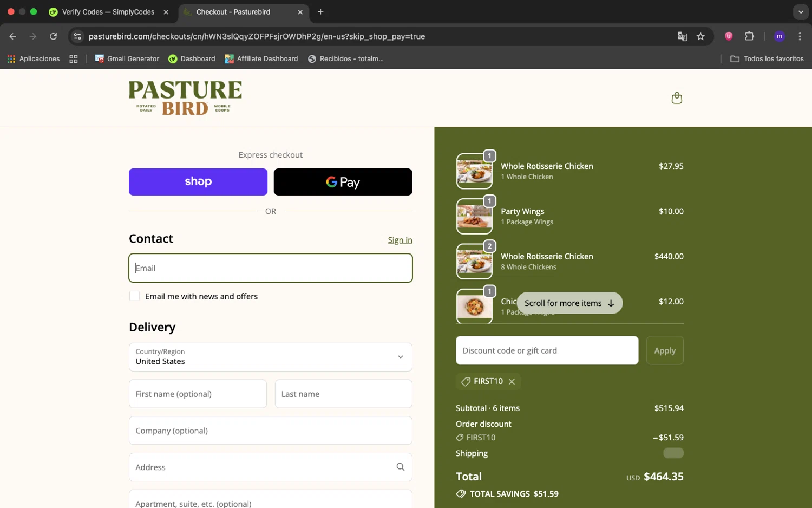Close the Verify Codes SimplyCodes tab

pos(166,12)
